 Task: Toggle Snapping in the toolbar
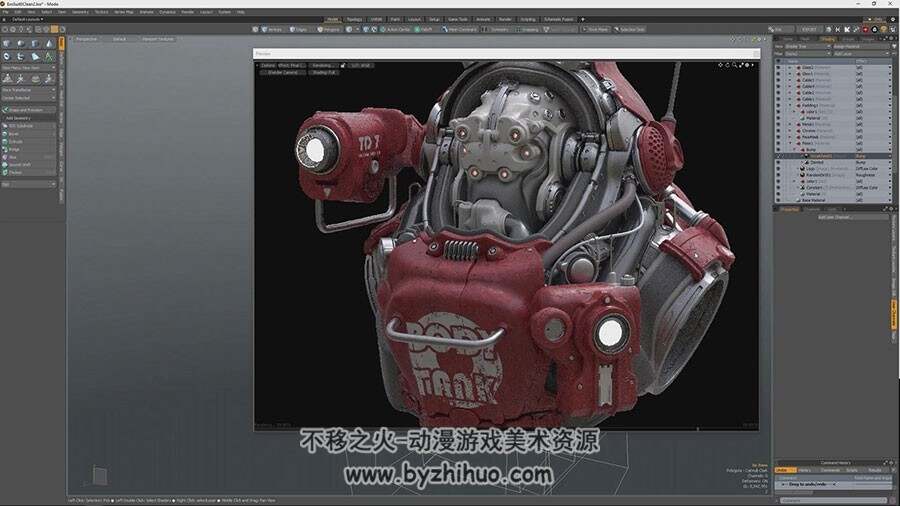point(526,29)
